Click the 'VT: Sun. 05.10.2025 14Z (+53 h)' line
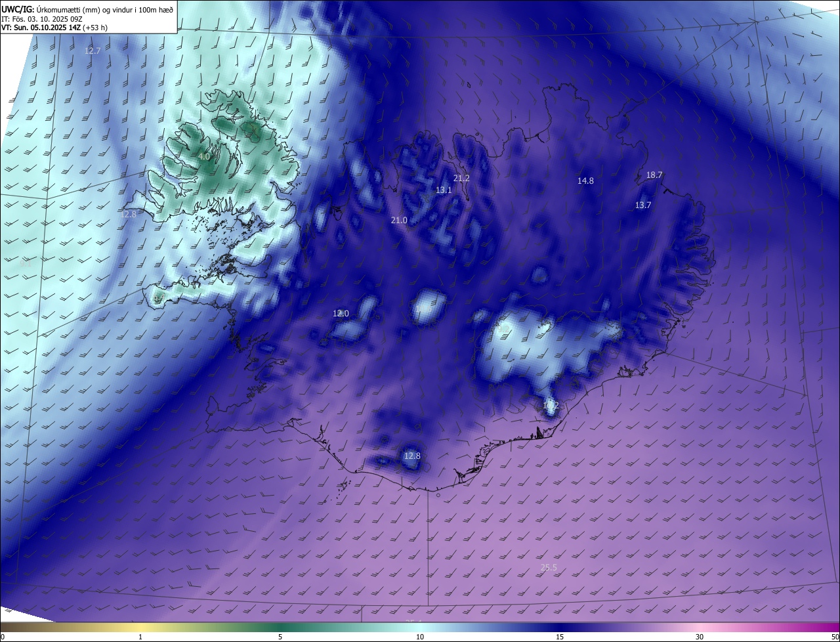The height and width of the screenshot is (642, 840). 54,28
